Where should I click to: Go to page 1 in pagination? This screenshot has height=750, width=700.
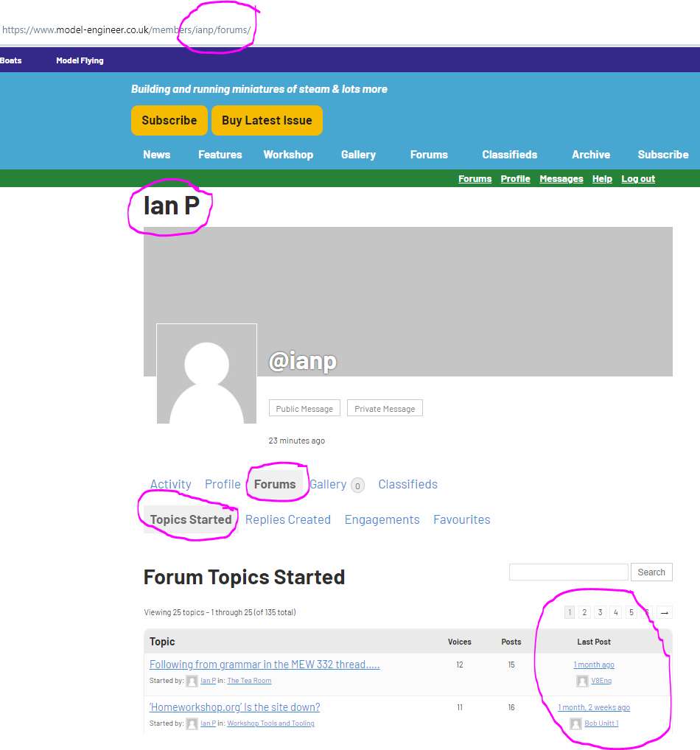[570, 612]
